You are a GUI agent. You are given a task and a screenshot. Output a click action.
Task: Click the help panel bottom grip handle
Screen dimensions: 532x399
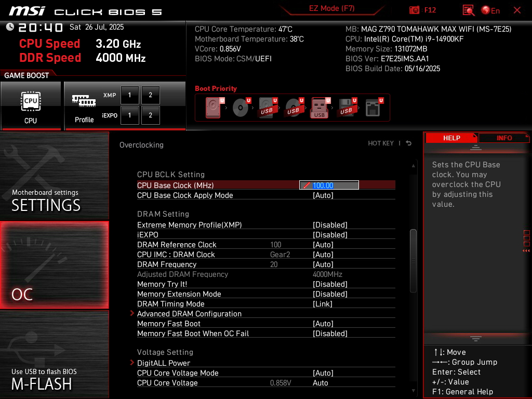pyautogui.click(x=476, y=339)
